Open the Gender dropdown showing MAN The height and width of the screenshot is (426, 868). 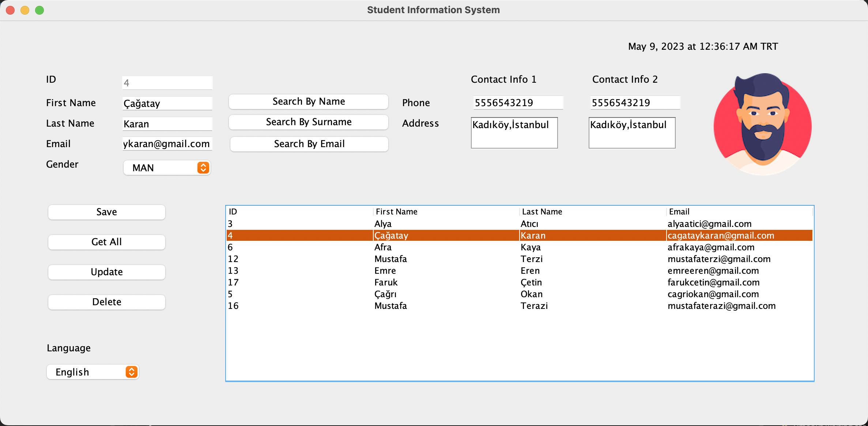[x=167, y=168]
